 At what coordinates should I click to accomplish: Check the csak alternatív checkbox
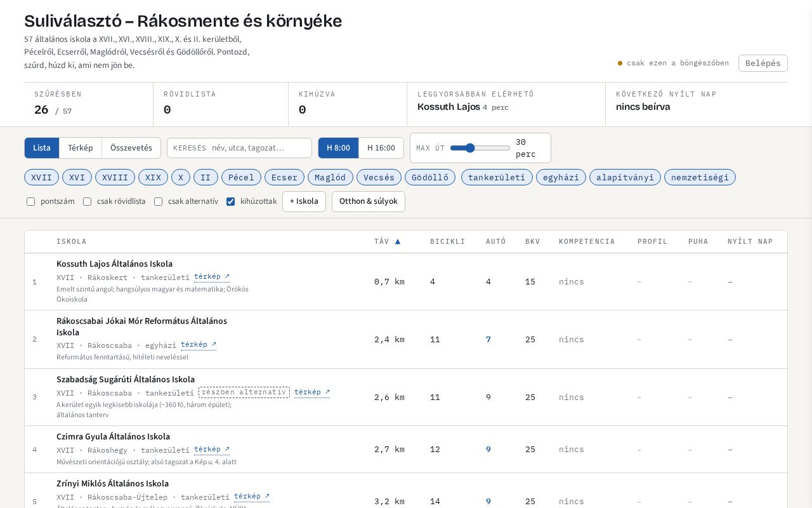[159, 201]
